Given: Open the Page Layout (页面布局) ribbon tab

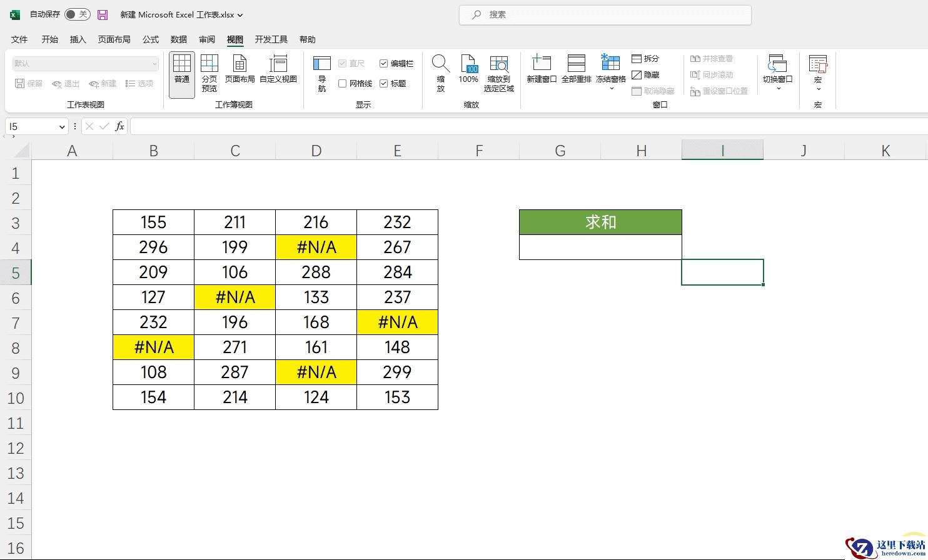Looking at the screenshot, I should (x=114, y=39).
